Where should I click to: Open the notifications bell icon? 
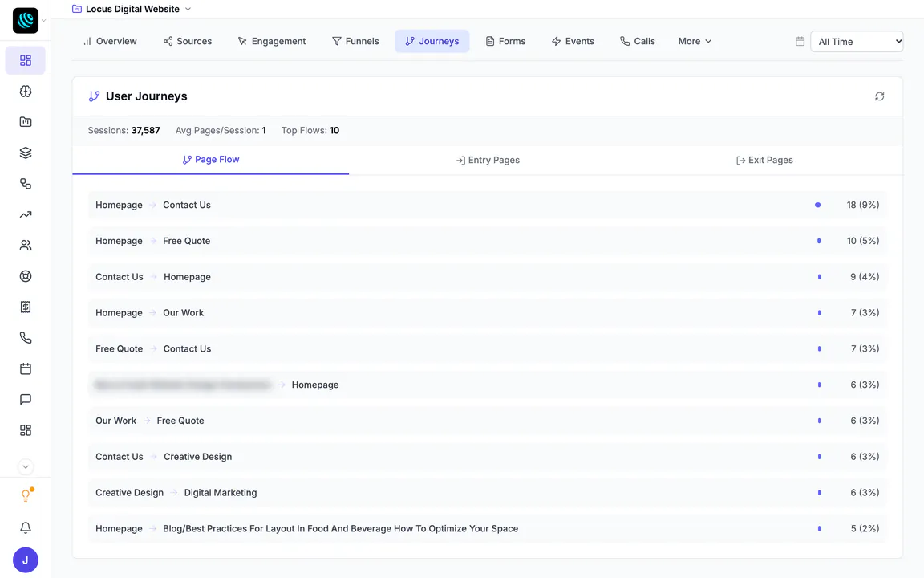point(26,527)
